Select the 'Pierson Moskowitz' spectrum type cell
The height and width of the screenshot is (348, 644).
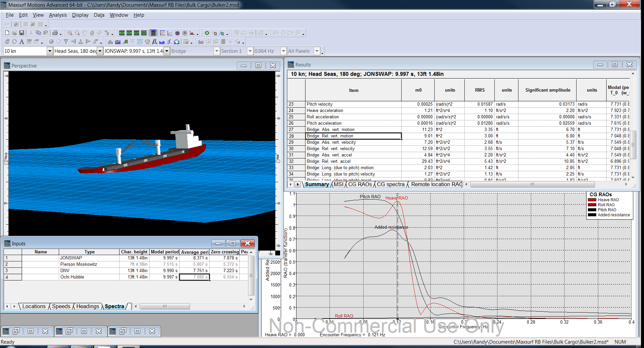coord(89,264)
